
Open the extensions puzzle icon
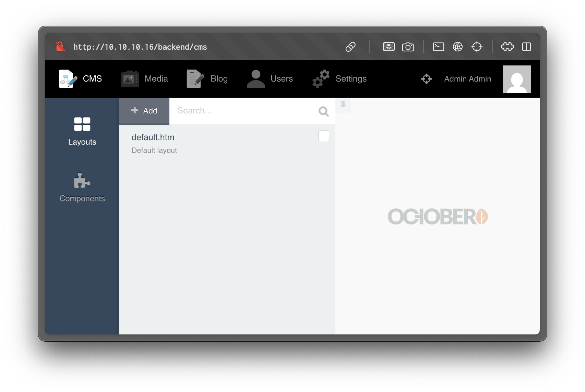(508, 47)
